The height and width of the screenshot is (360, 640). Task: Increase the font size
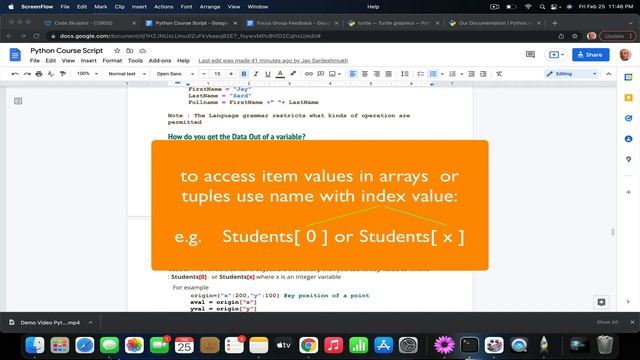pos(231,74)
